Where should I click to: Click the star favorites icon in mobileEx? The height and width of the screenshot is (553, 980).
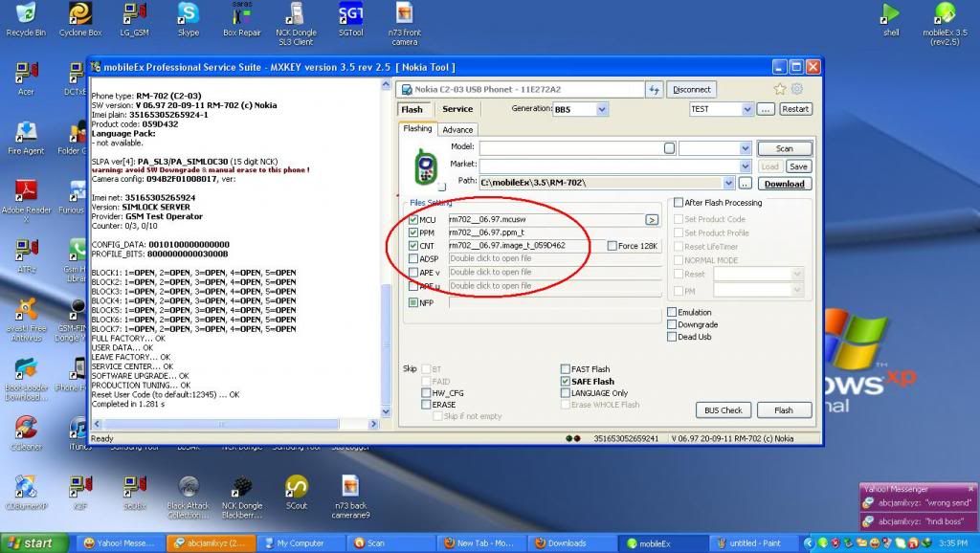click(x=779, y=89)
